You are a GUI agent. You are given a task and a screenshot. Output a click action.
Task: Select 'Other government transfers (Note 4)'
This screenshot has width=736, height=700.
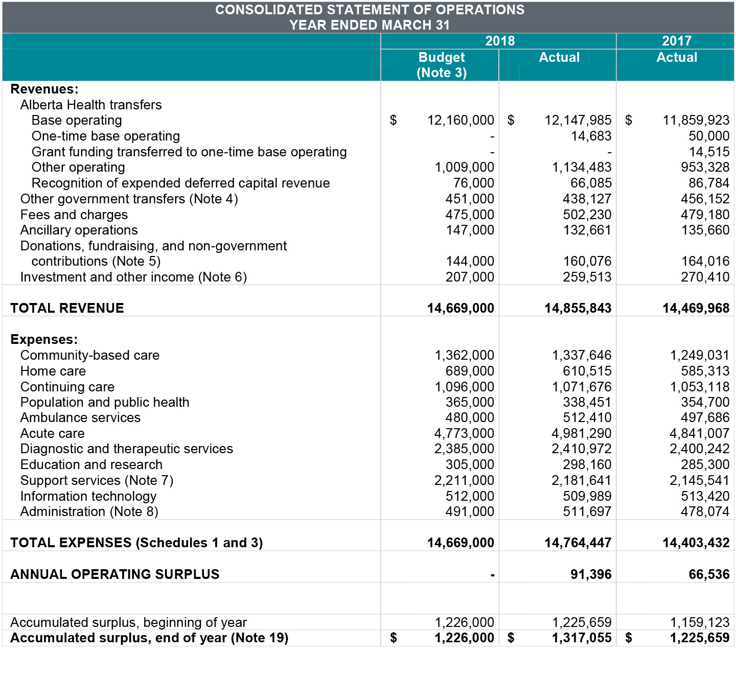129,199
